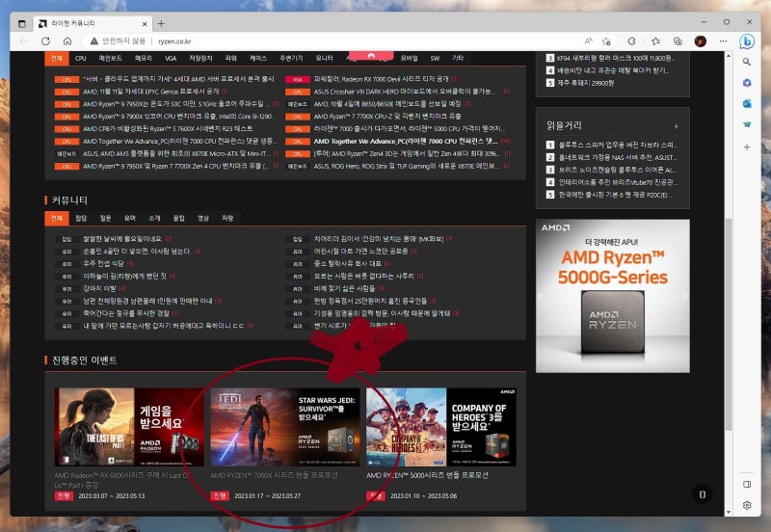The width and height of the screenshot is (771, 532).
Task: Select the 기타 news category tab
Action: click(458, 58)
